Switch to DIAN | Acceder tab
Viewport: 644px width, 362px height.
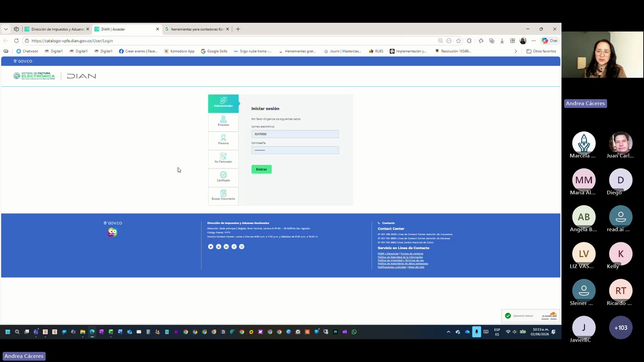[x=127, y=29]
